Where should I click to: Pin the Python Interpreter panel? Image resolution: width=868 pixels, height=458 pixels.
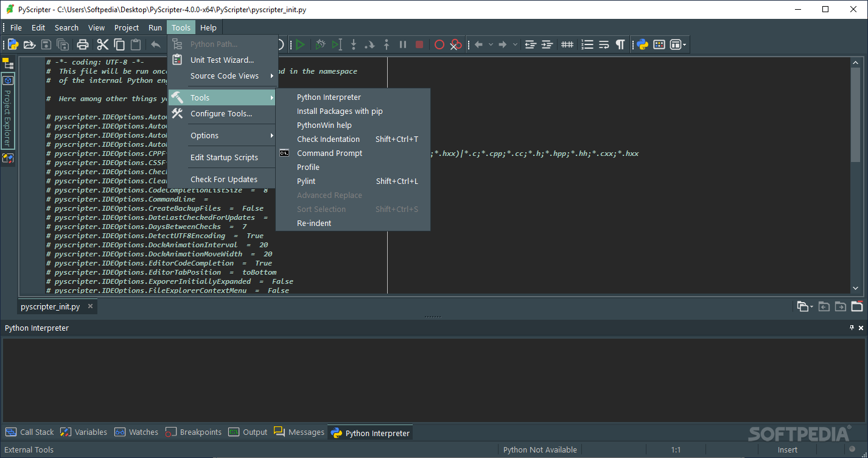(x=852, y=328)
